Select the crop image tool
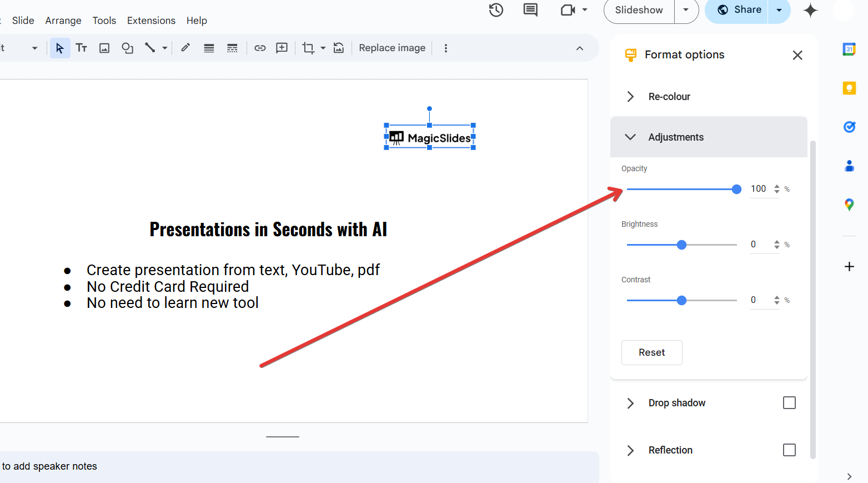Screen dimensions: 868x483 (308, 48)
